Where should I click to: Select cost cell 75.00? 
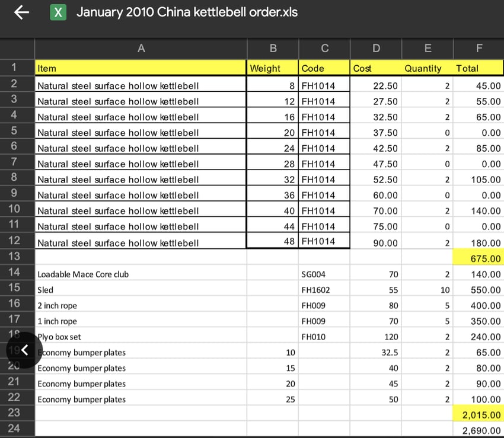(376, 225)
